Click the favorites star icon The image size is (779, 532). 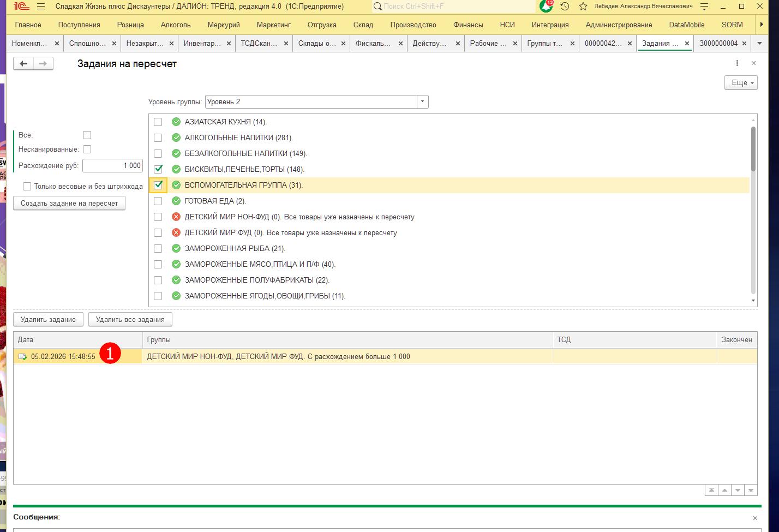pyautogui.click(x=583, y=7)
